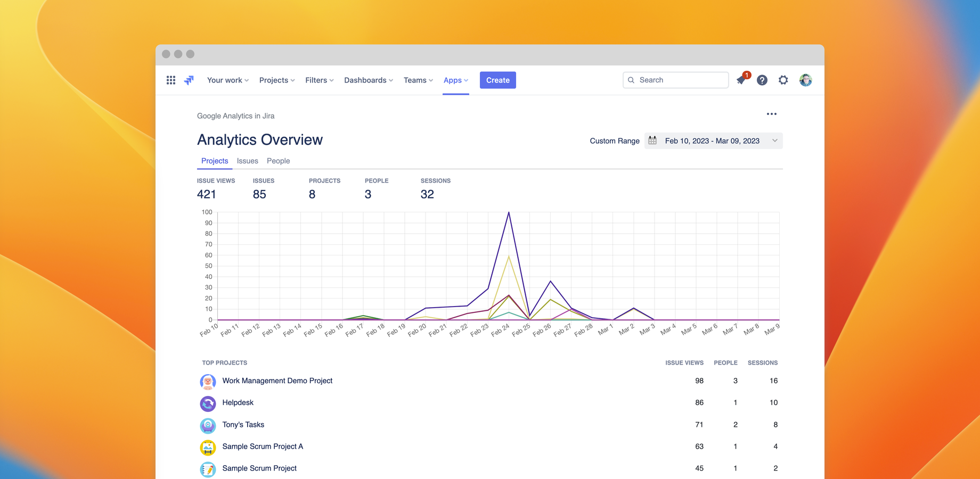Click Tony's Tasks issue views value 71
The image size is (980, 479).
pyautogui.click(x=699, y=424)
